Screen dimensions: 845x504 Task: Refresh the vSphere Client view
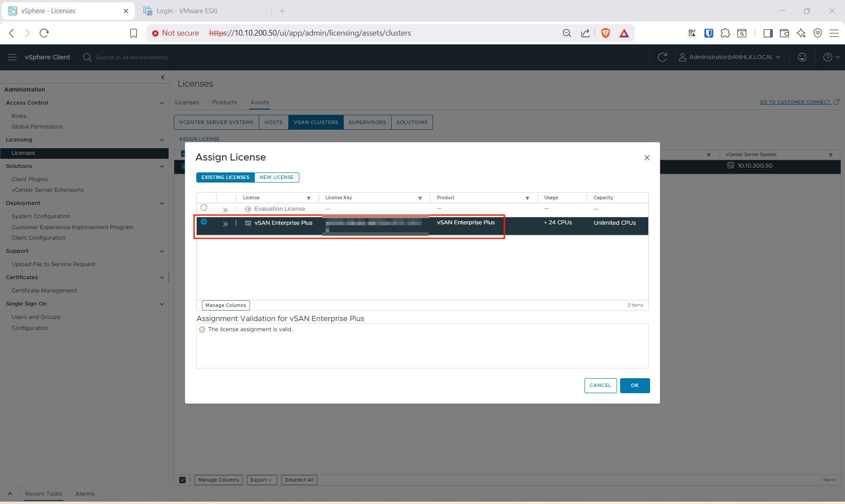pyautogui.click(x=662, y=57)
